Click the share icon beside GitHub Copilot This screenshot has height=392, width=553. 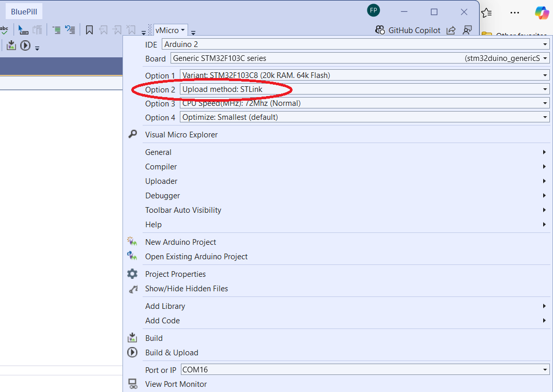pyautogui.click(x=451, y=30)
